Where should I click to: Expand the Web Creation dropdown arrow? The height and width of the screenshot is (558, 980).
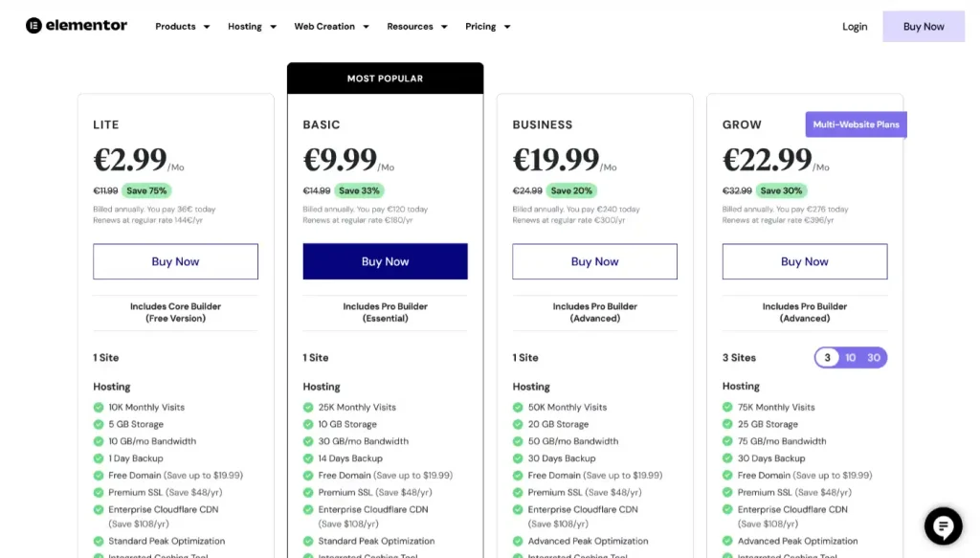[367, 27]
